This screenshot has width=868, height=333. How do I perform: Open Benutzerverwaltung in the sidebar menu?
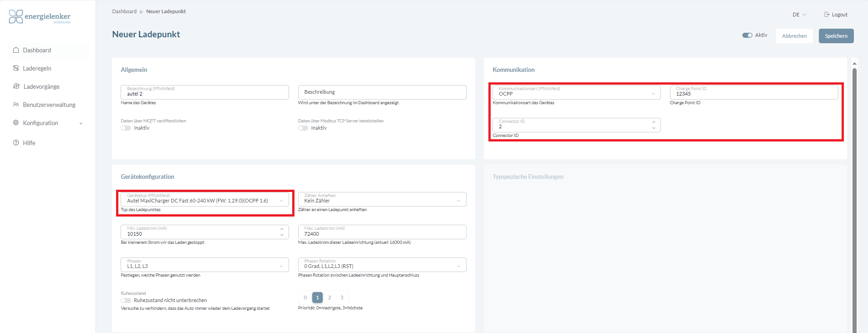pyautogui.click(x=49, y=105)
